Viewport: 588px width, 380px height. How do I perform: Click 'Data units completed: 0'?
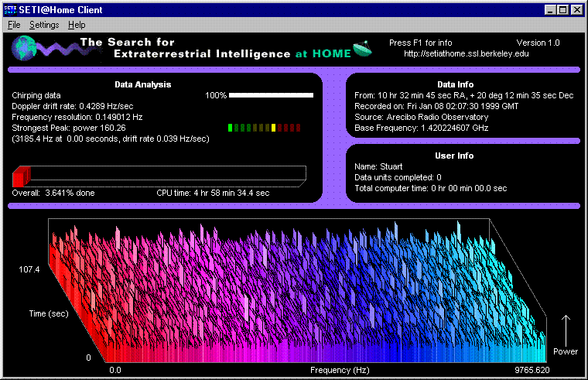point(398,177)
